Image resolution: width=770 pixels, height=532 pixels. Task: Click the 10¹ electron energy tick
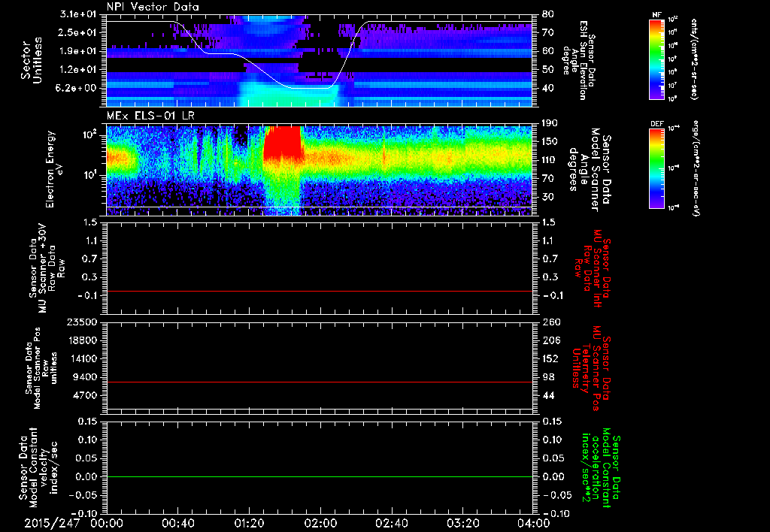(90, 175)
